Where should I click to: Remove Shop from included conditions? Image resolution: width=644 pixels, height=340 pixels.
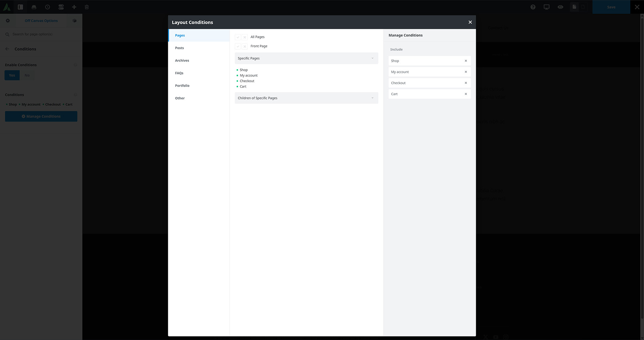coord(466,61)
